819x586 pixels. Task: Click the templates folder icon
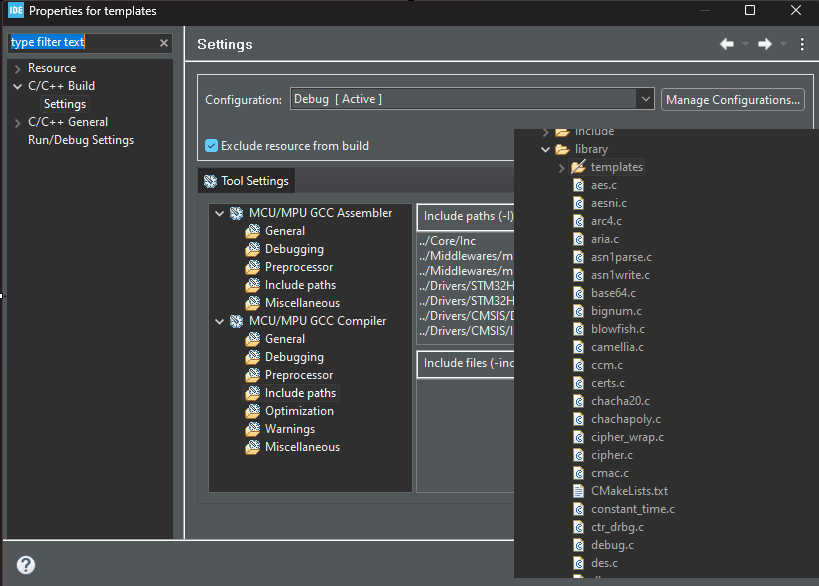(578, 167)
